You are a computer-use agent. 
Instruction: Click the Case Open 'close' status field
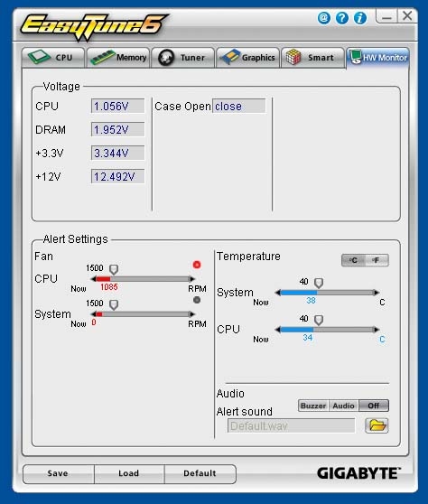[x=238, y=106]
